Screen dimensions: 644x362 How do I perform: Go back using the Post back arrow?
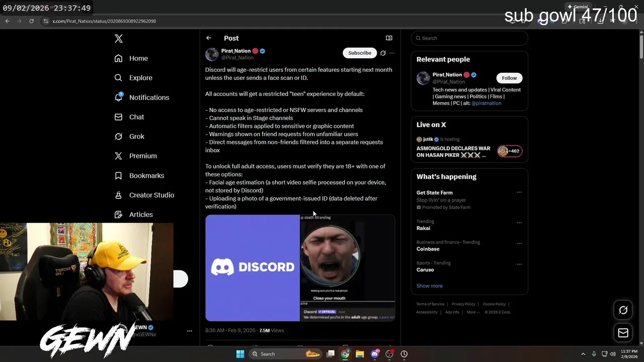tap(209, 38)
